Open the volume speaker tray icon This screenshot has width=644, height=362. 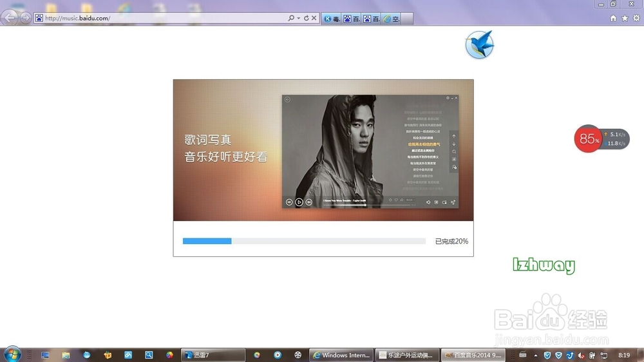(581, 355)
